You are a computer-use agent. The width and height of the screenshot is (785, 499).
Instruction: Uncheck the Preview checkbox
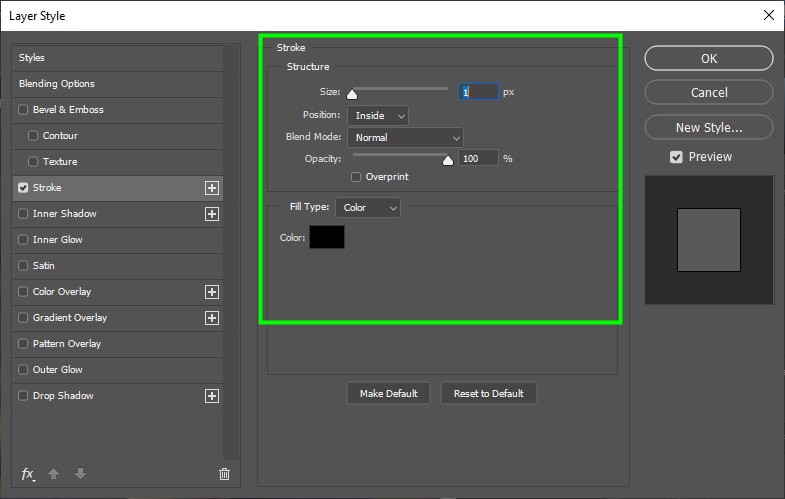click(676, 157)
